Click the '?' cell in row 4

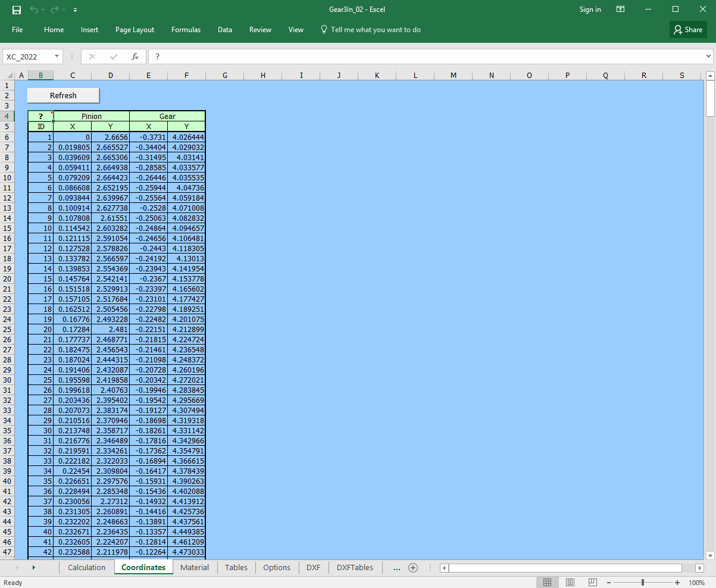tap(40, 116)
